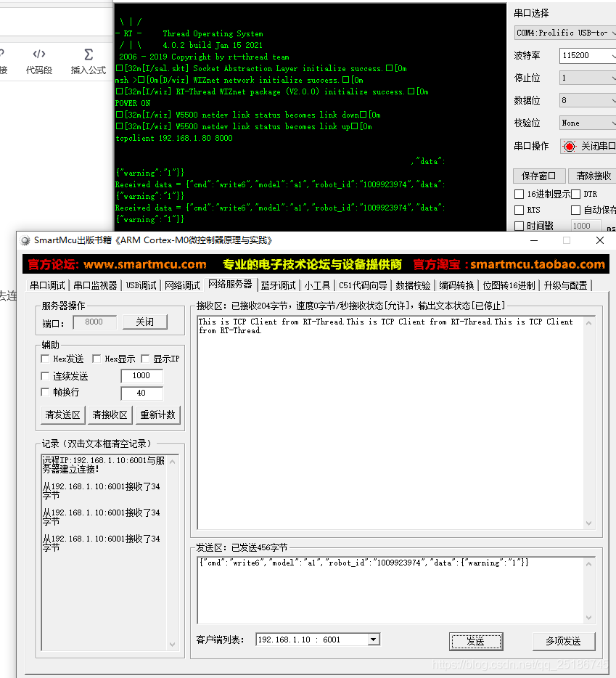Open the 升级与配置 tab
Screen dimensions: 616x678
[566, 285]
